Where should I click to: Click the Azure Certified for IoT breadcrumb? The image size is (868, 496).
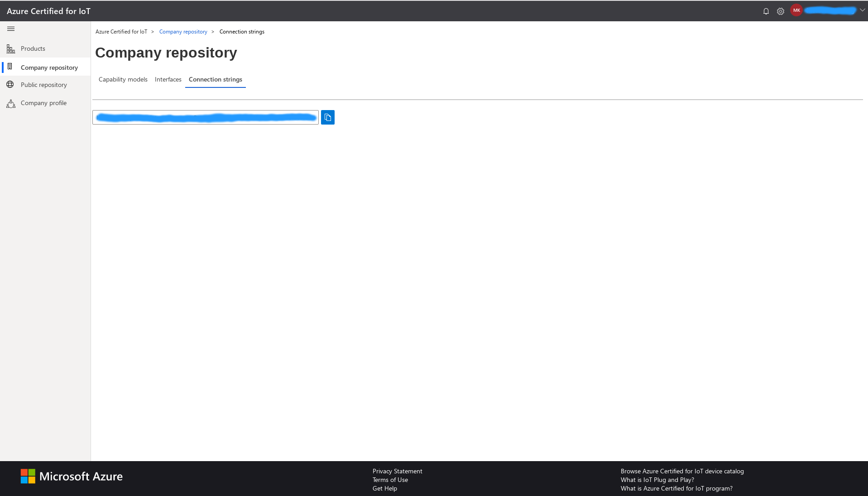click(x=121, y=32)
